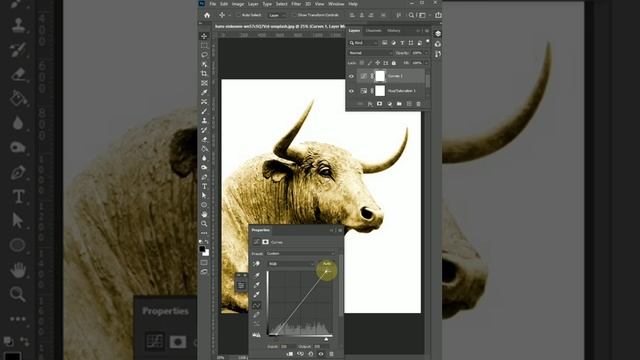Open the RGB channel dropdown
This screenshot has height=360, width=640.
pyautogui.click(x=291, y=264)
